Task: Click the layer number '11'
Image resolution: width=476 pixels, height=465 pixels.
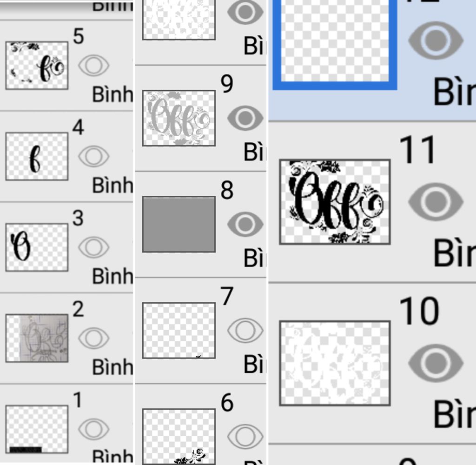Action: 417,149
